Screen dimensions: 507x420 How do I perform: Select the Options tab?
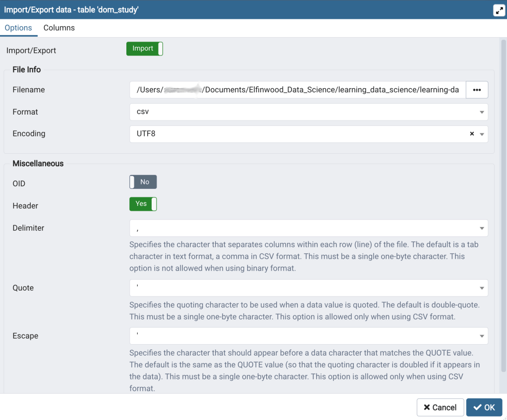click(x=18, y=28)
